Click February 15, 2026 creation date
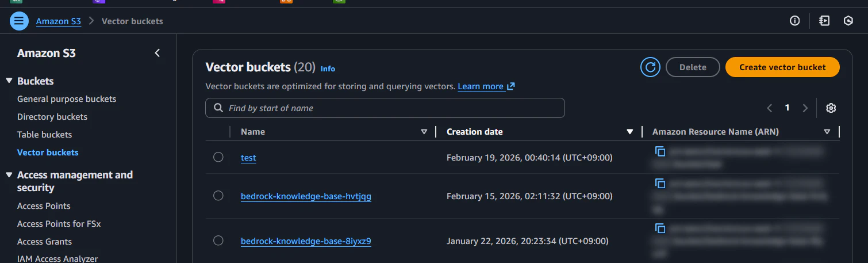 point(529,196)
